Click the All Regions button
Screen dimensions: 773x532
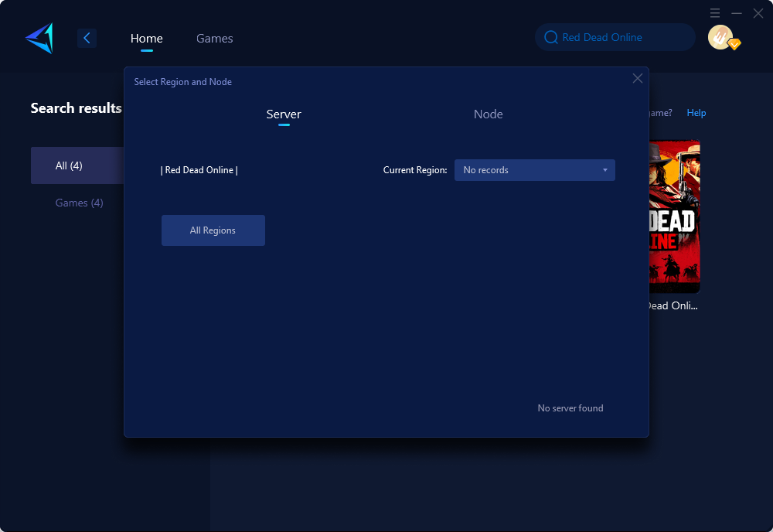point(213,230)
